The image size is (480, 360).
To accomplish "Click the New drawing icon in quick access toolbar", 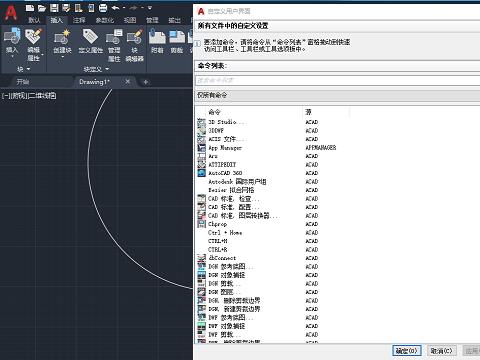I will (30, 8).
